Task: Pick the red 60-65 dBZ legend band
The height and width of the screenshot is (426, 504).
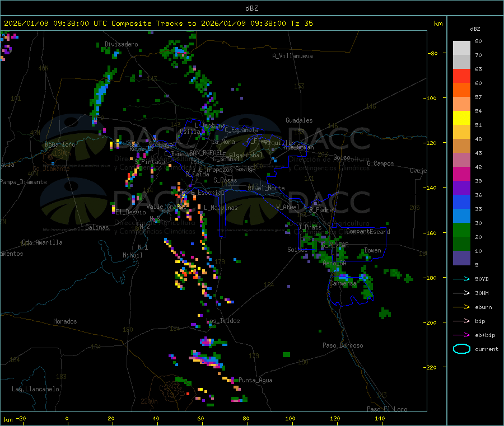Action: tap(461, 76)
